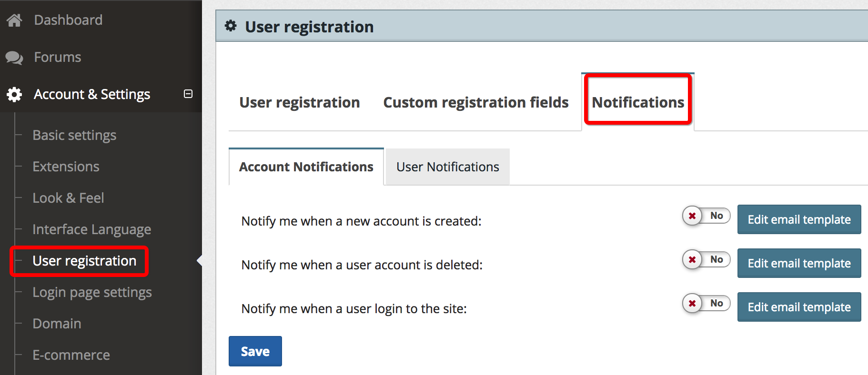
Task: Save the notification settings
Action: pyautogui.click(x=255, y=351)
